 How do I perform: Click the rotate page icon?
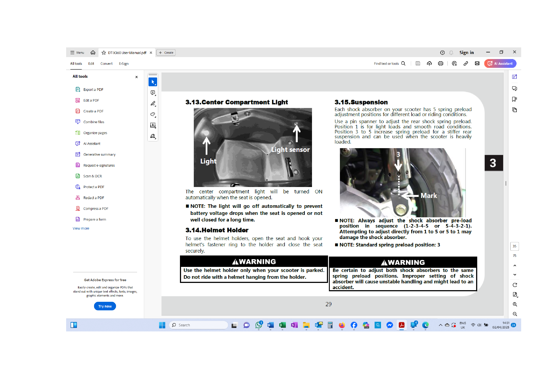(515, 285)
